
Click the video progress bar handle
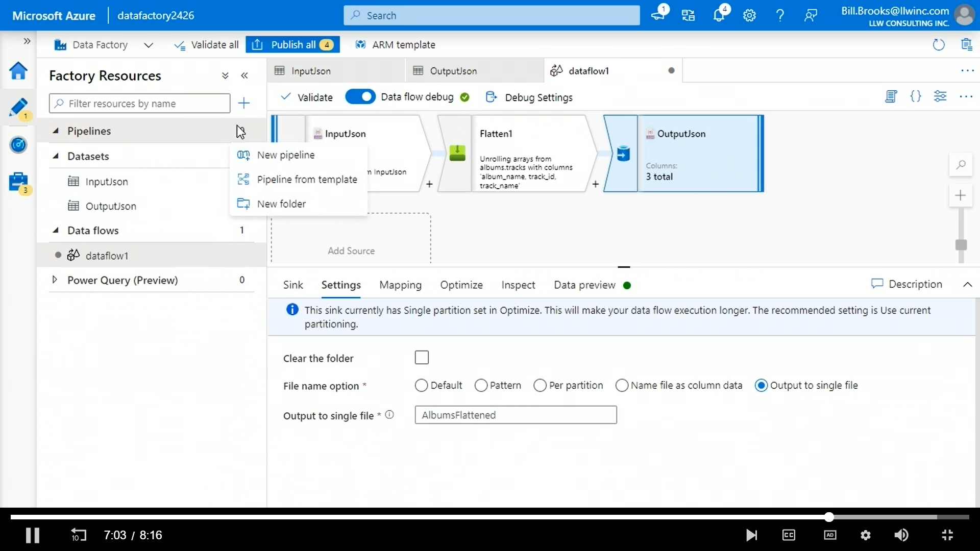click(x=829, y=517)
